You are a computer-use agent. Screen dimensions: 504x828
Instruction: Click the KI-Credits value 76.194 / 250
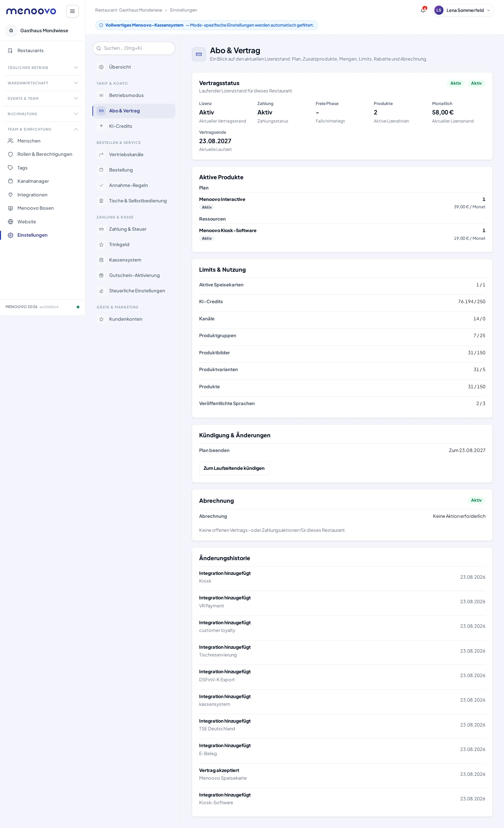tap(471, 301)
